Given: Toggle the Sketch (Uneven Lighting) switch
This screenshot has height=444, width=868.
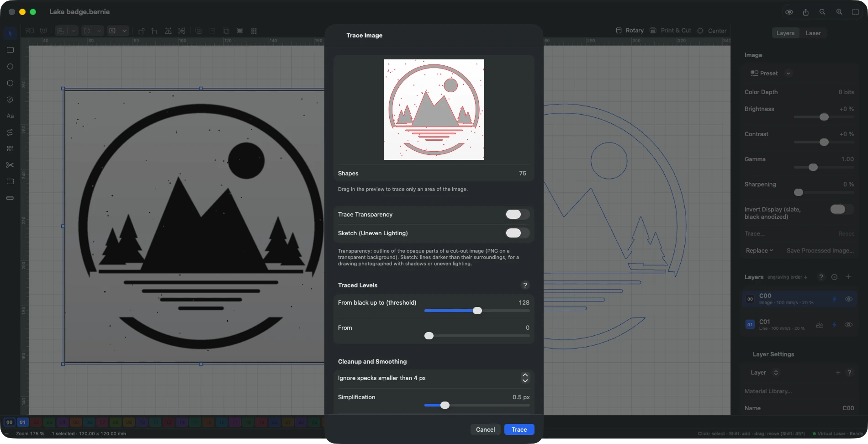Looking at the screenshot, I should point(518,233).
